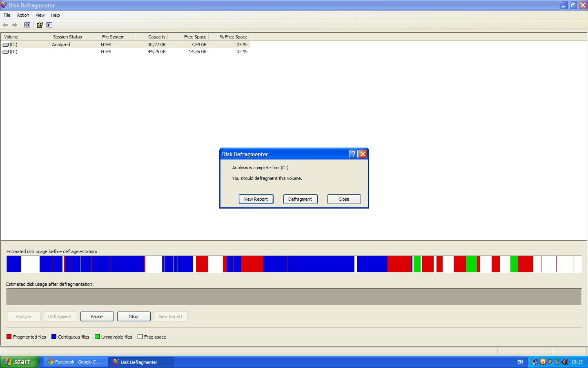Click the Disk Defragmenter taskbar button
The image size is (588, 368).
tap(141, 362)
